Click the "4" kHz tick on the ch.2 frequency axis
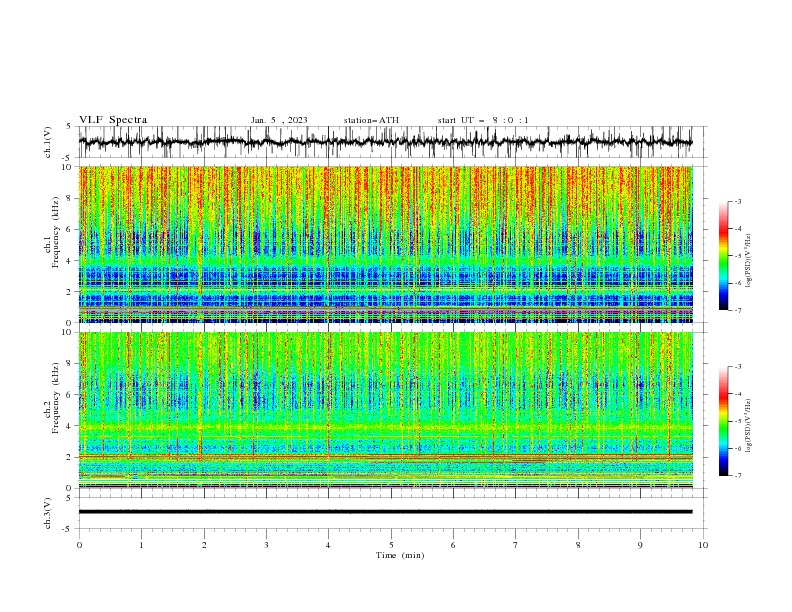Viewport: 792px width, 612px height. pos(71,426)
